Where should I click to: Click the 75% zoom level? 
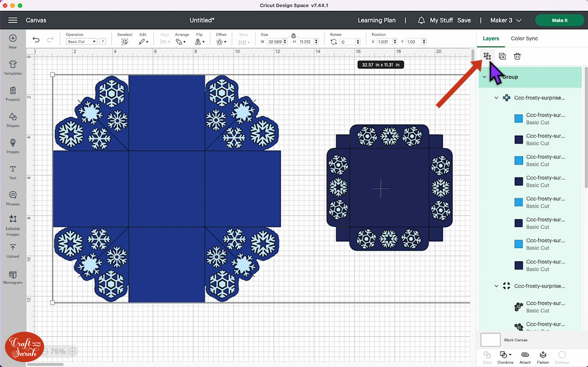coord(58,351)
